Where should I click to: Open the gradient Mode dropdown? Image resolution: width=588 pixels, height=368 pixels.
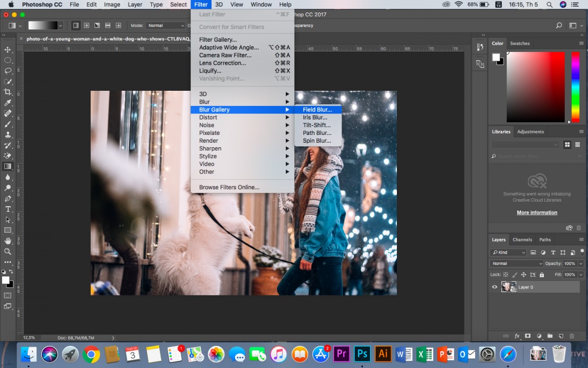click(165, 26)
